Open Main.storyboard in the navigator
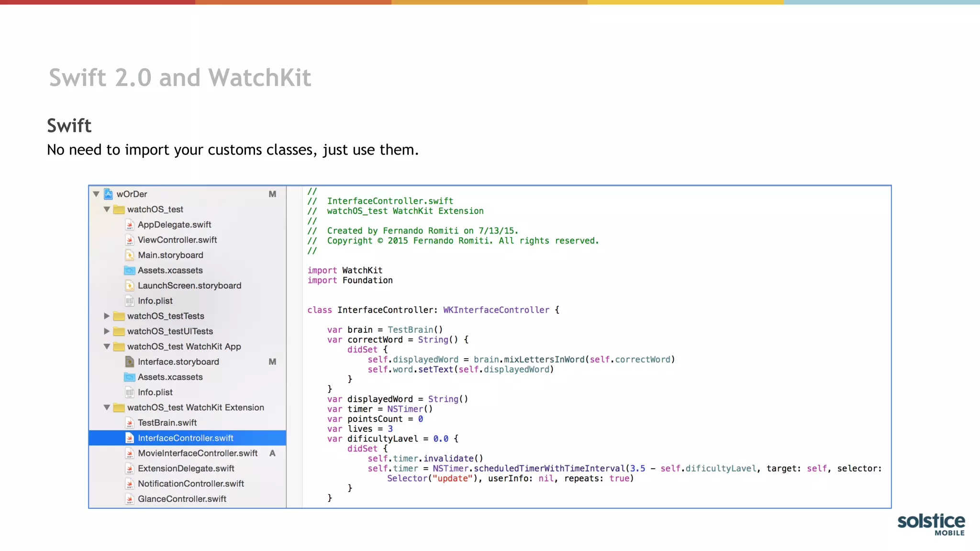 click(171, 255)
